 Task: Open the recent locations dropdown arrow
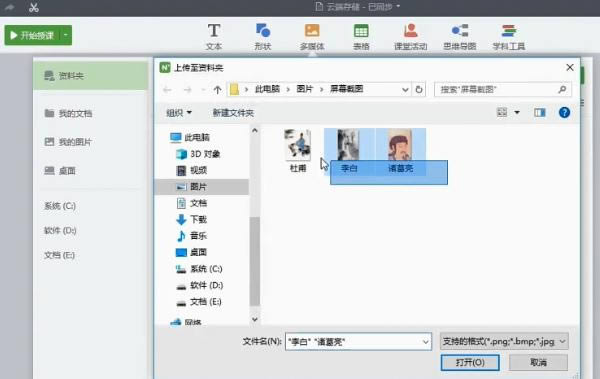(x=203, y=90)
